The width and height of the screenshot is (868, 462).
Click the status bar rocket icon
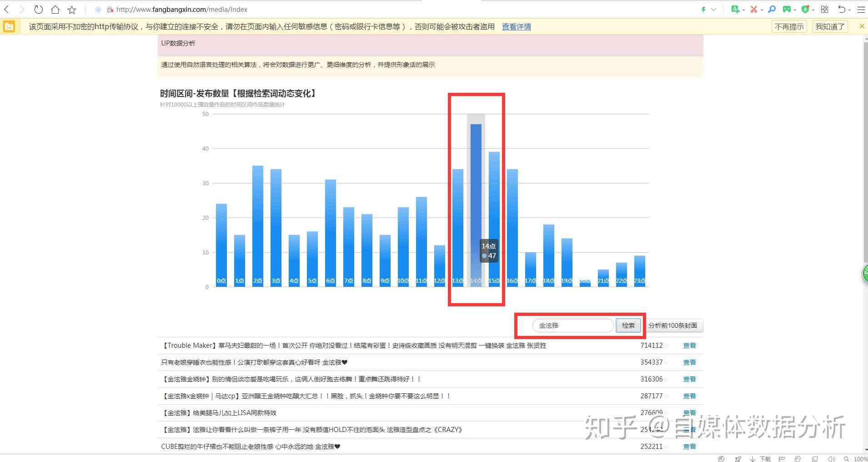pyautogui.click(x=738, y=459)
